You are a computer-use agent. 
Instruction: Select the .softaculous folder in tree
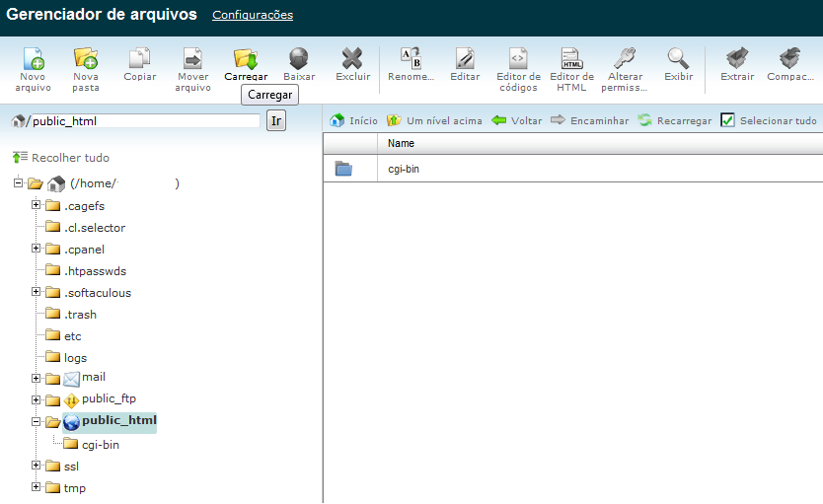pyautogui.click(x=98, y=293)
